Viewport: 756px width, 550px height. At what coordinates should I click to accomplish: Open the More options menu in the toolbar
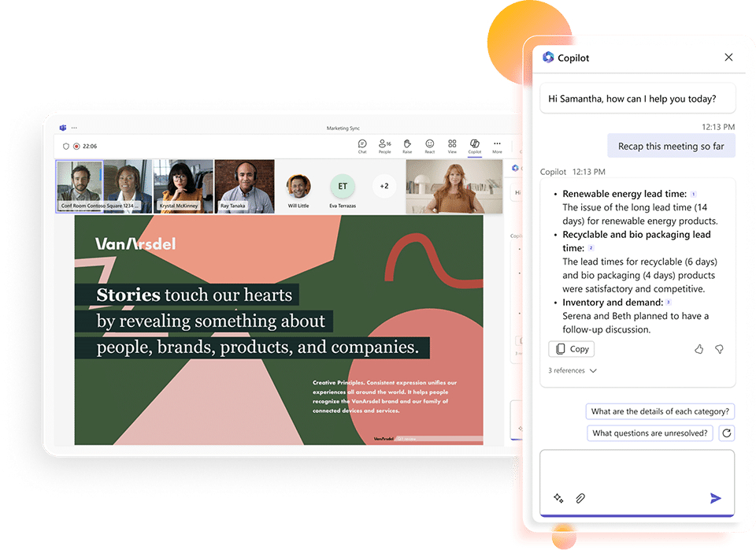[497, 144]
